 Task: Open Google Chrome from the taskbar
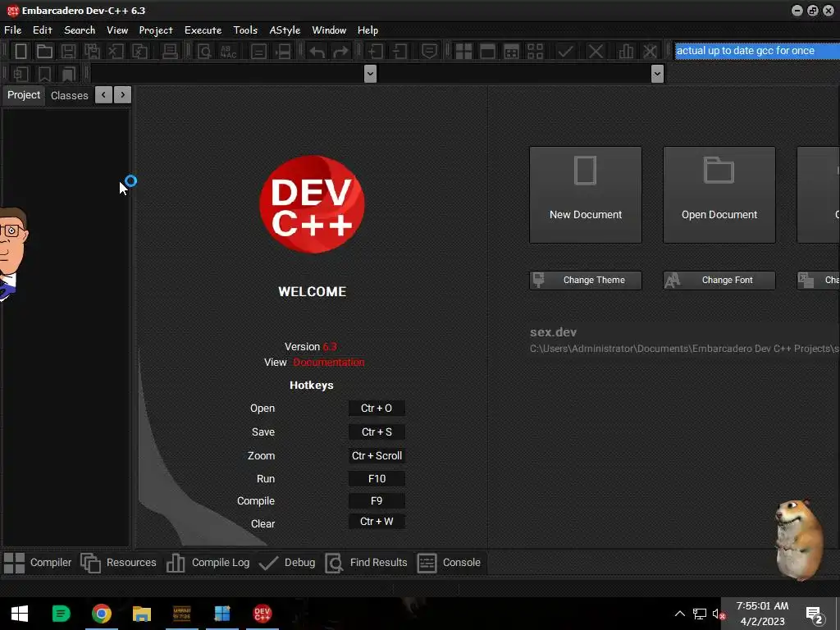(101, 614)
